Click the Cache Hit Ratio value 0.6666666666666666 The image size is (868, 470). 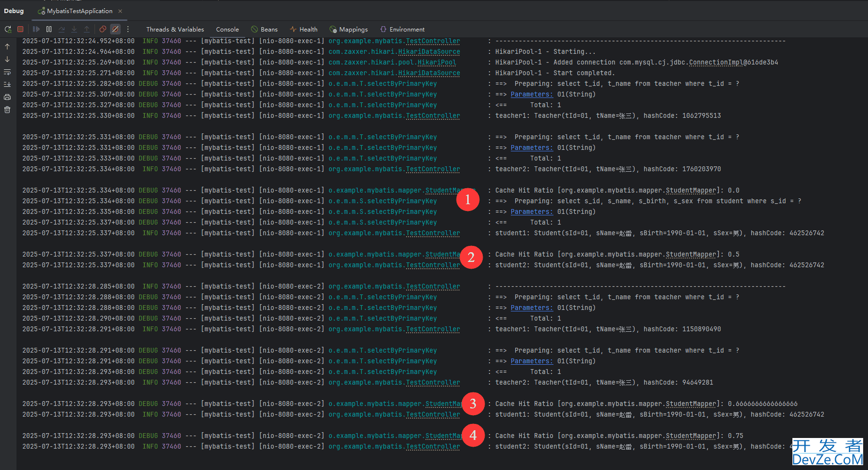pyautogui.click(x=762, y=404)
